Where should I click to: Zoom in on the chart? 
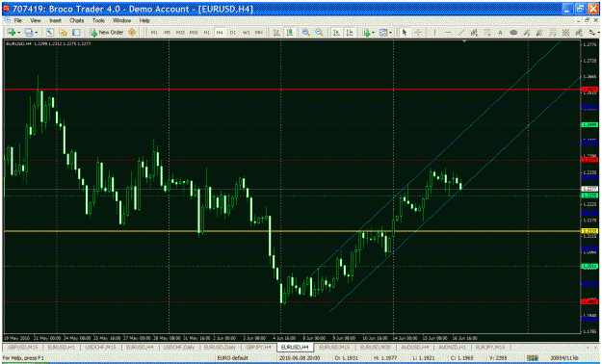(x=306, y=33)
